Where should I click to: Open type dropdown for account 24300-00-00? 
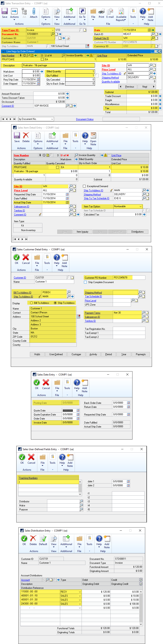tap(80, 604)
